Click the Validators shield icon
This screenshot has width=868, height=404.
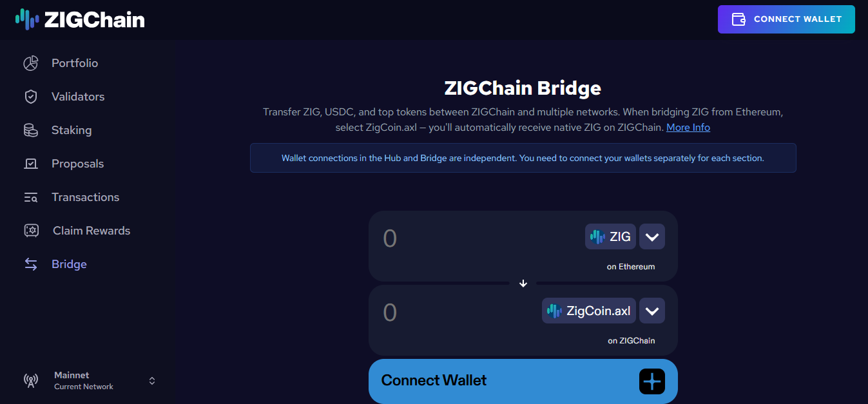click(x=31, y=97)
